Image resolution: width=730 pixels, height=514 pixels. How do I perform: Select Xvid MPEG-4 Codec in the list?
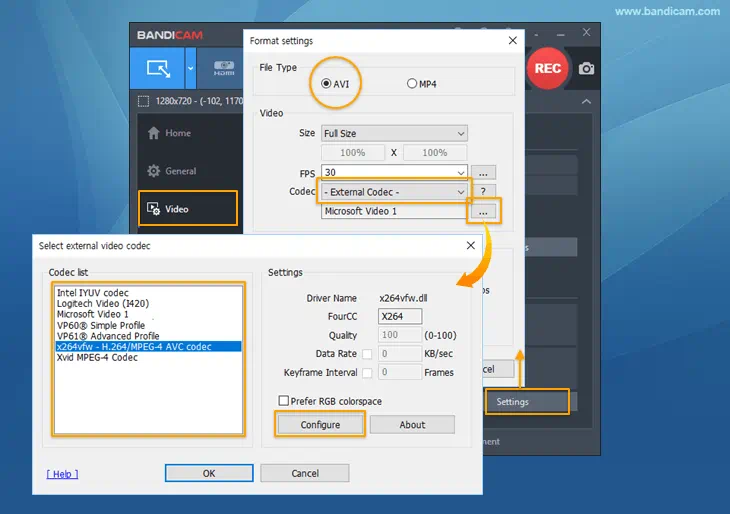pos(149,357)
